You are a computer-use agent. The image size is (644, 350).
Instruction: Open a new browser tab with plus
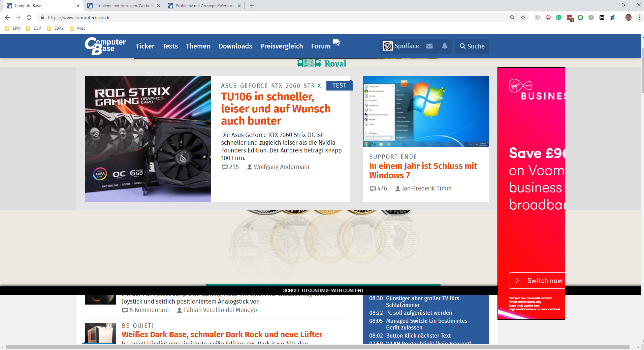point(252,6)
